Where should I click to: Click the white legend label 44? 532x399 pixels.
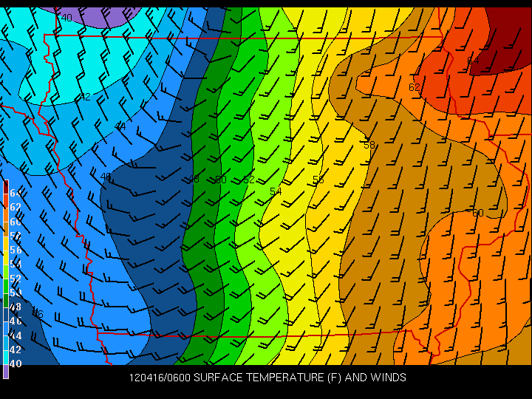point(16,335)
